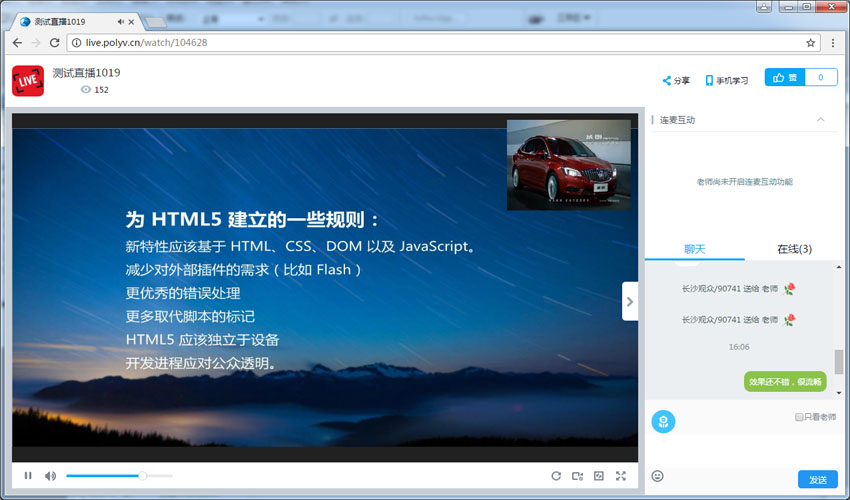Switch to the 聊天 tab
The image size is (850, 500).
coord(694,249)
